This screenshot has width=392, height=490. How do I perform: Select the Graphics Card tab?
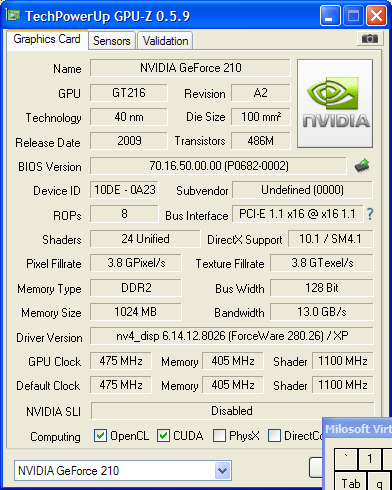point(47,39)
